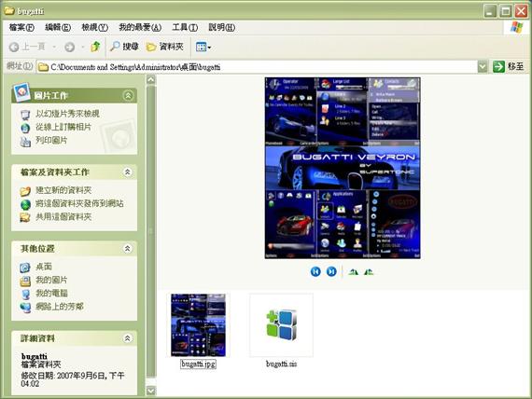Toggle the 資料夾 folders pane
The width and height of the screenshot is (532, 399).
[165, 47]
